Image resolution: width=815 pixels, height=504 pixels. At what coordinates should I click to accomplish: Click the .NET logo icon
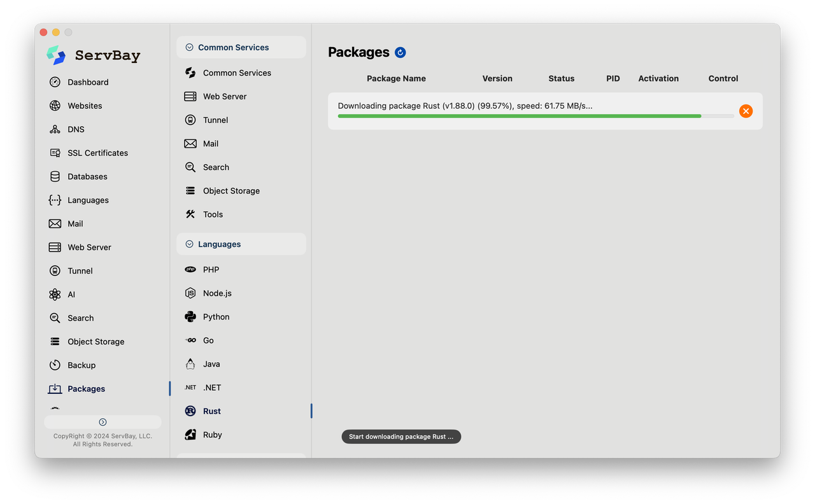[x=190, y=387]
